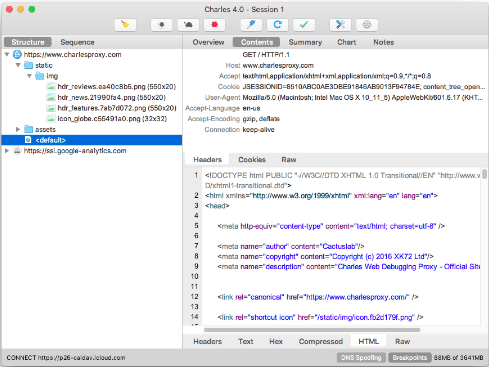Select hdr_reviews.ea40c8b5.png in the tree
The height and width of the screenshot is (367, 489).
tap(117, 87)
